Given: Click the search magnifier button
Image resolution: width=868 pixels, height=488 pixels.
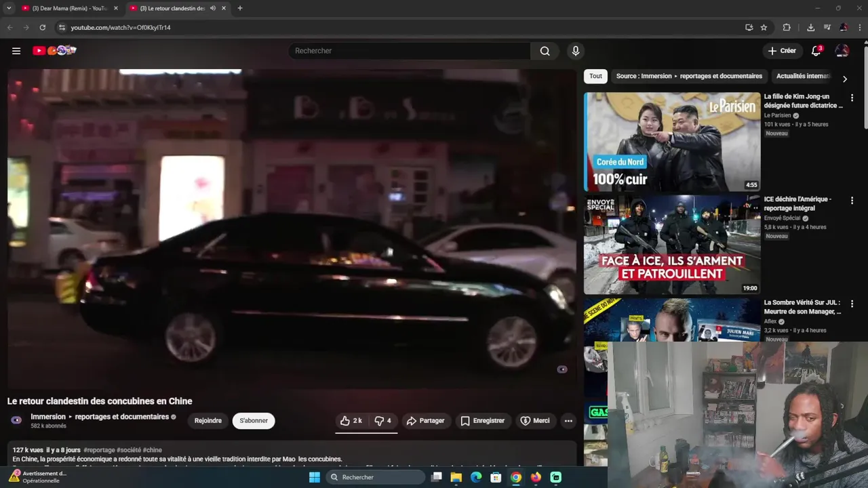Looking at the screenshot, I should pyautogui.click(x=545, y=51).
